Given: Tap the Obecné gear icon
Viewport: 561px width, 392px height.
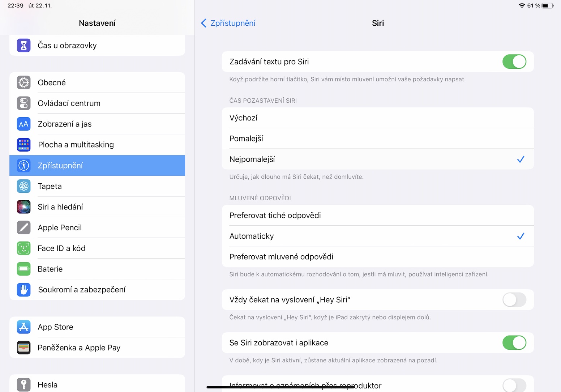Looking at the screenshot, I should point(23,83).
